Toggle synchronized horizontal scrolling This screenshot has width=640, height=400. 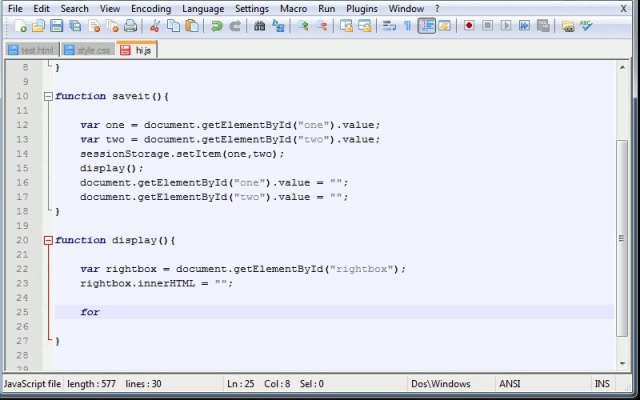pos(364,26)
